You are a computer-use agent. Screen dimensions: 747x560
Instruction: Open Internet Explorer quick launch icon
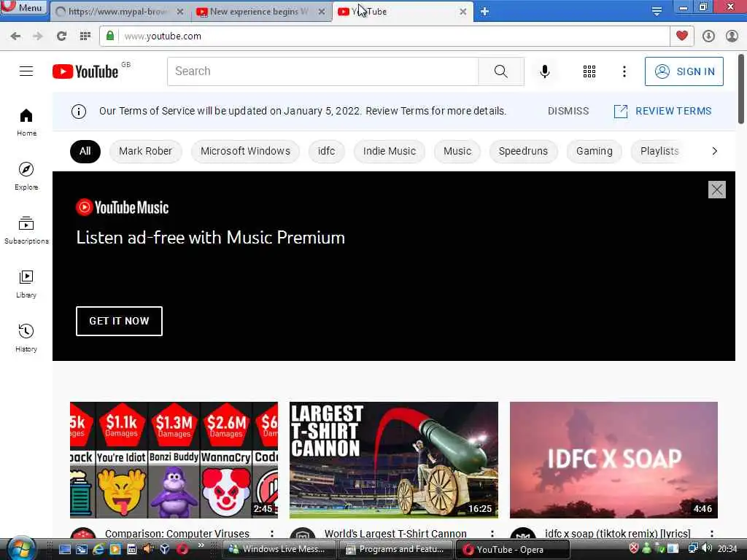pyautogui.click(x=98, y=549)
